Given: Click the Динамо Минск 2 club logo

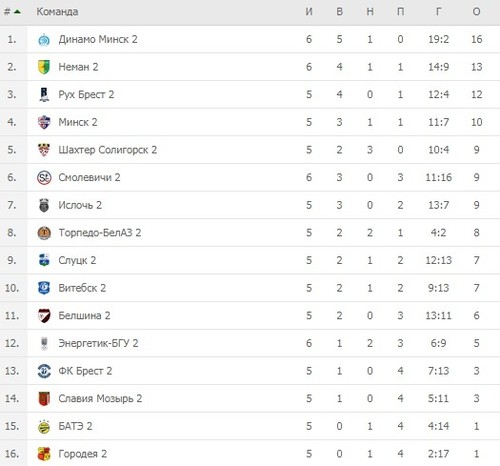Looking at the screenshot, I should click(44, 40).
